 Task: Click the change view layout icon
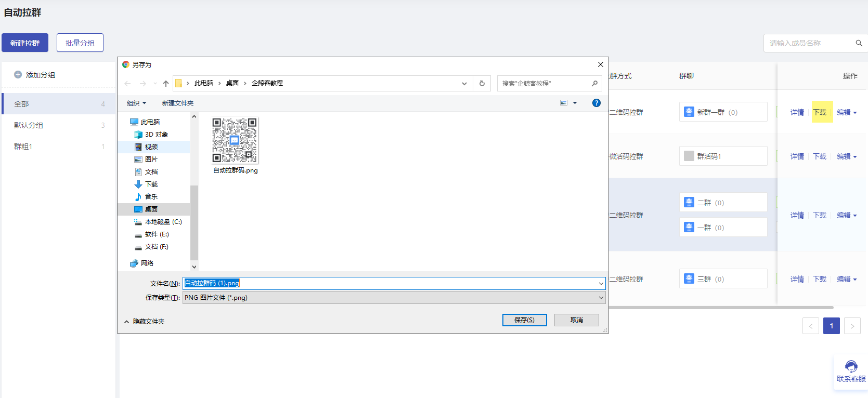click(564, 103)
